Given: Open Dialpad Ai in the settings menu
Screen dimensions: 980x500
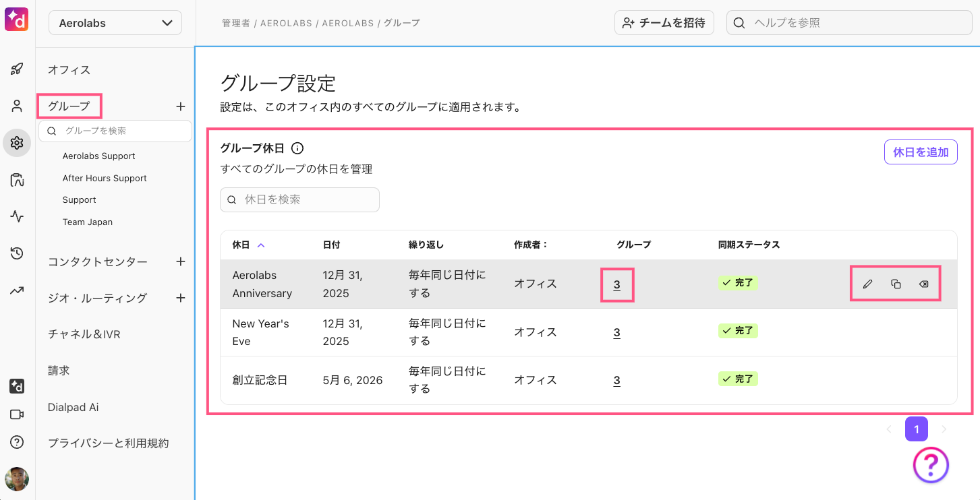Looking at the screenshot, I should [x=74, y=407].
